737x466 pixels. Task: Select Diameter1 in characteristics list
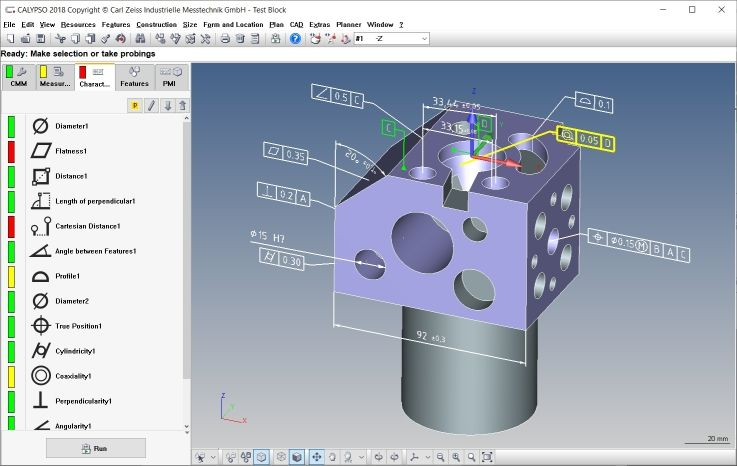[71, 126]
